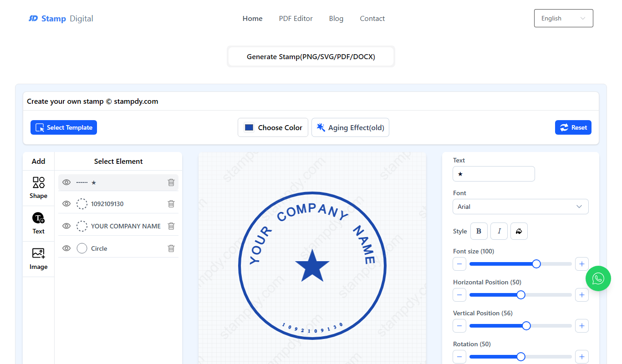The width and height of the screenshot is (622, 364).
Task: Click the Horizontal Position slider handle
Action: 521,295
